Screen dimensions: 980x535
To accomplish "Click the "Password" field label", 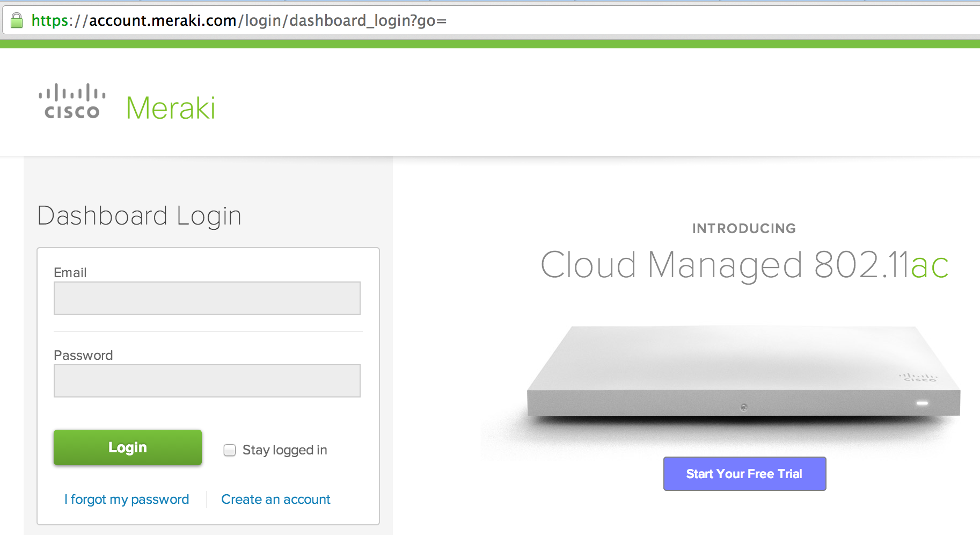I will click(x=83, y=356).
